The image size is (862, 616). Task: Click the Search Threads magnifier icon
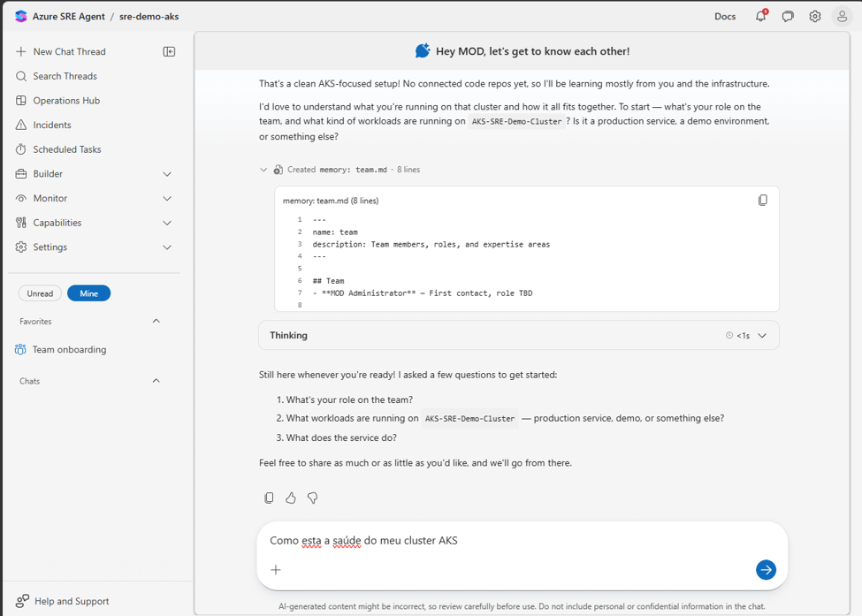[21, 76]
